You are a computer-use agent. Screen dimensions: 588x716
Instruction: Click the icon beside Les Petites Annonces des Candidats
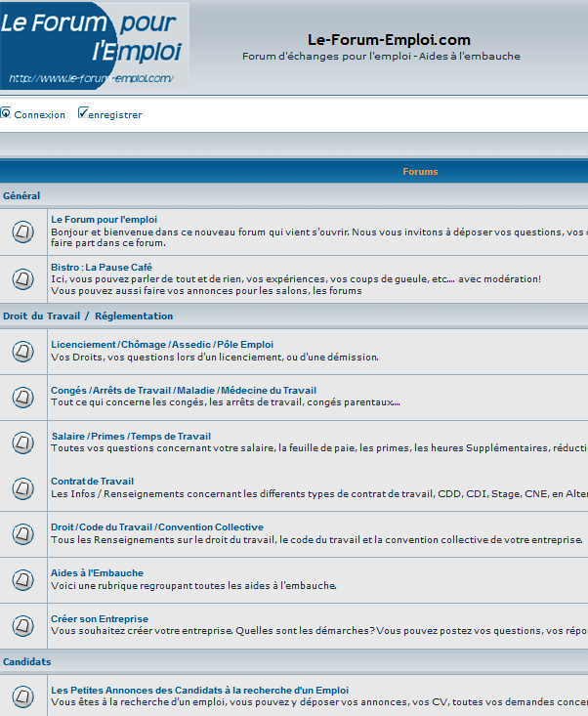point(22,696)
